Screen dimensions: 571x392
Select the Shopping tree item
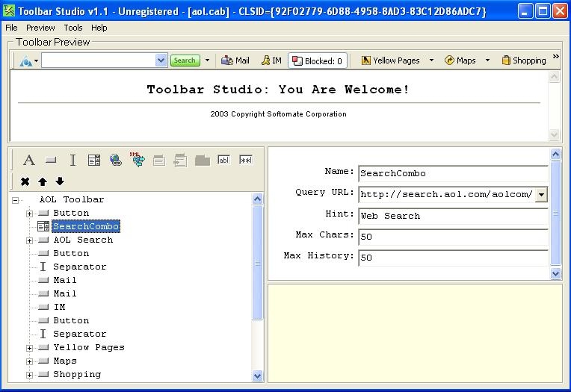point(77,375)
